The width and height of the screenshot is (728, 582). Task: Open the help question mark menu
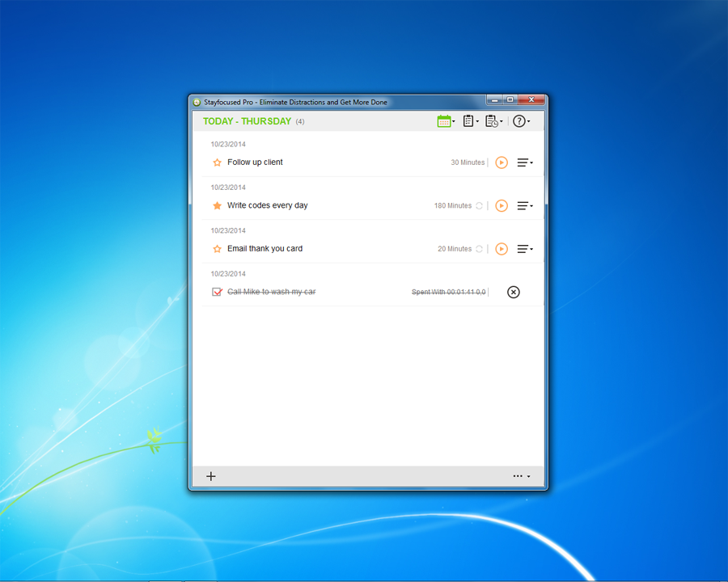(521, 121)
